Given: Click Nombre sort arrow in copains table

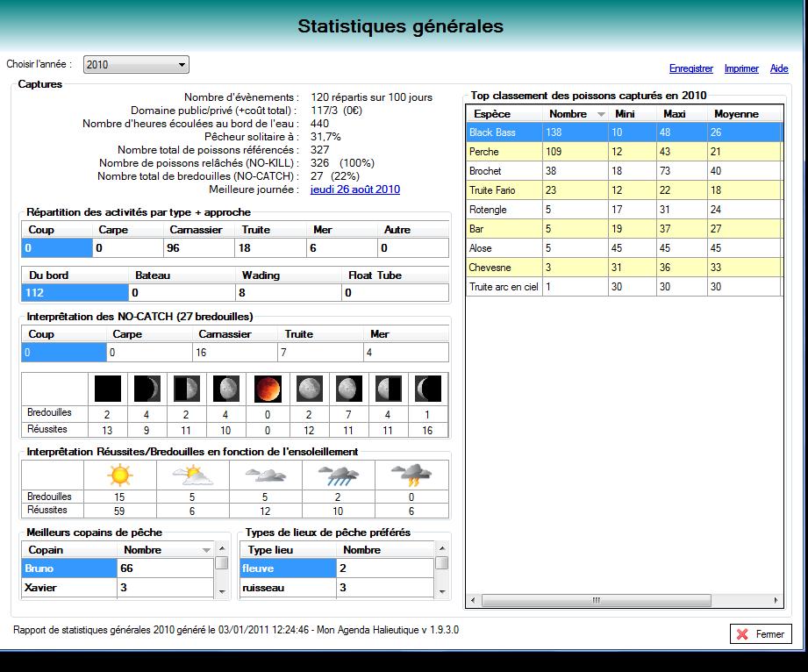Looking at the screenshot, I should (206, 550).
